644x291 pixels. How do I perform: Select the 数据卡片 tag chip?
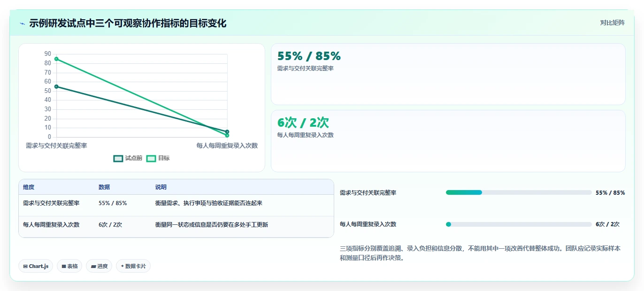tap(133, 266)
